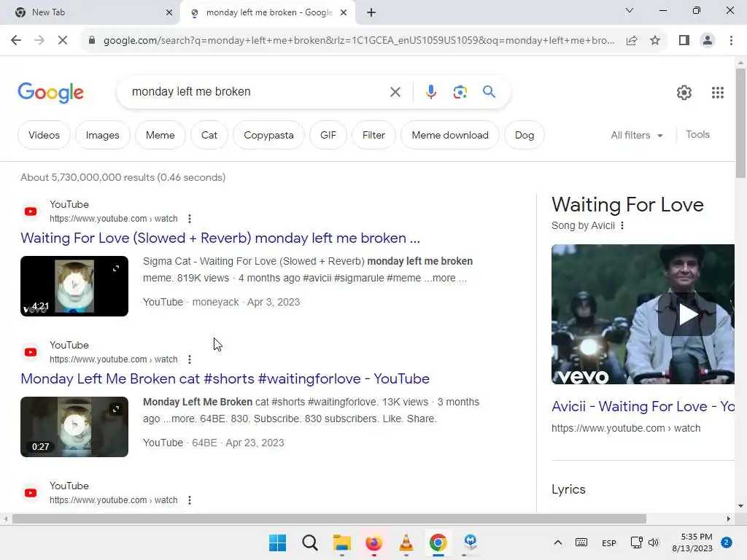Click the Lyrics heading
Image resolution: width=747 pixels, height=560 pixels.
(568, 489)
